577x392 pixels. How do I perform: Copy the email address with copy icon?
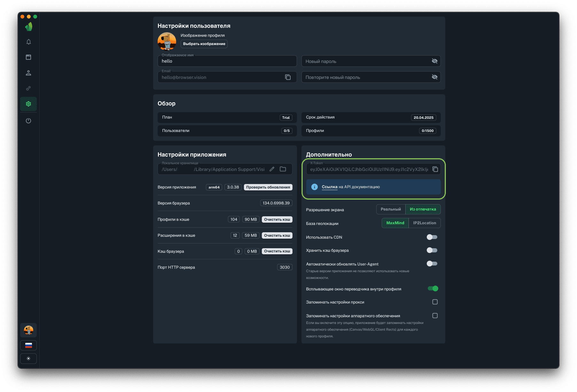click(x=288, y=77)
